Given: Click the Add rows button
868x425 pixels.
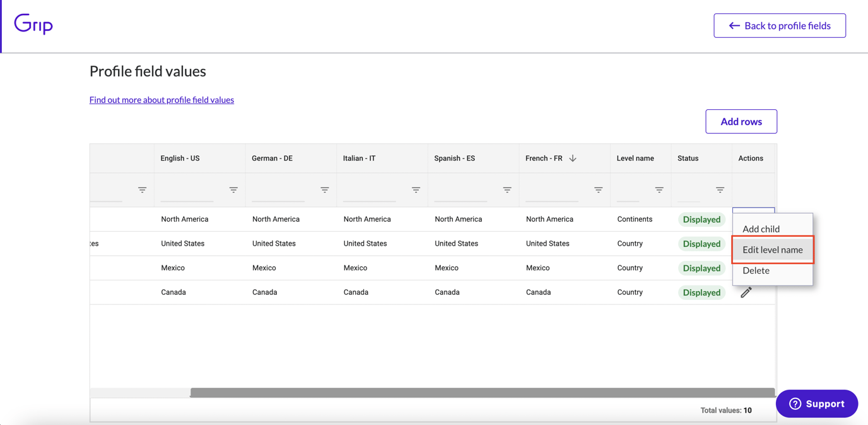Looking at the screenshot, I should 741,121.
